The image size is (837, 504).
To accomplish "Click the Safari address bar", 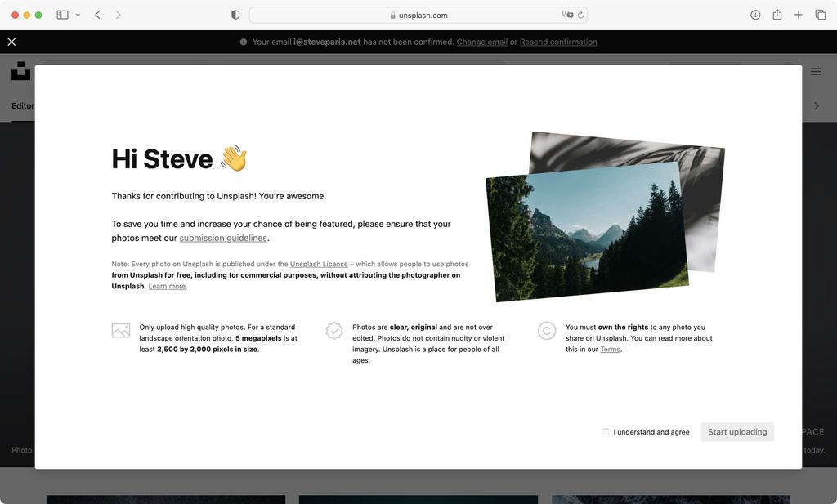I will (x=418, y=14).
